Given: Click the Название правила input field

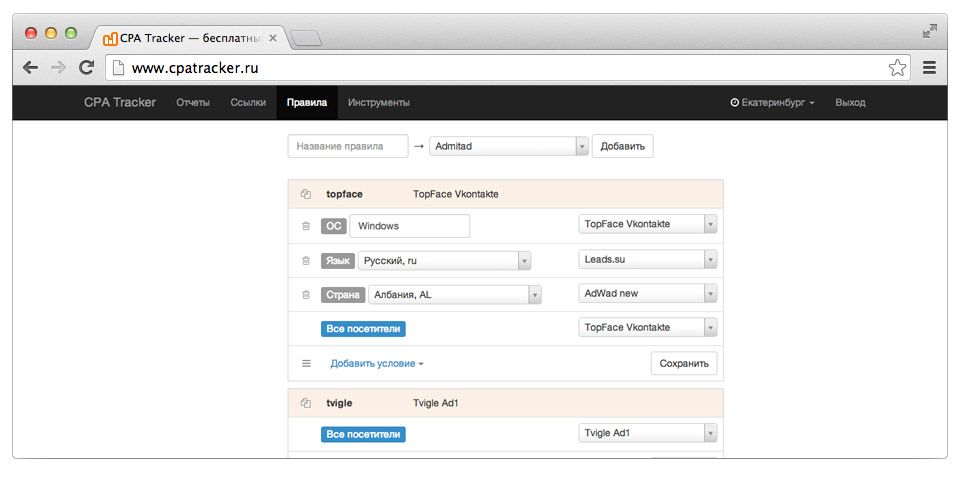Looking at the screenshot, I should click(348, 146).
